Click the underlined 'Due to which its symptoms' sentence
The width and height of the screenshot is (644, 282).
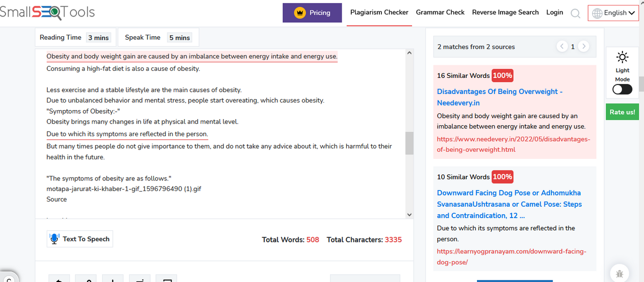[x=127, y=134]
